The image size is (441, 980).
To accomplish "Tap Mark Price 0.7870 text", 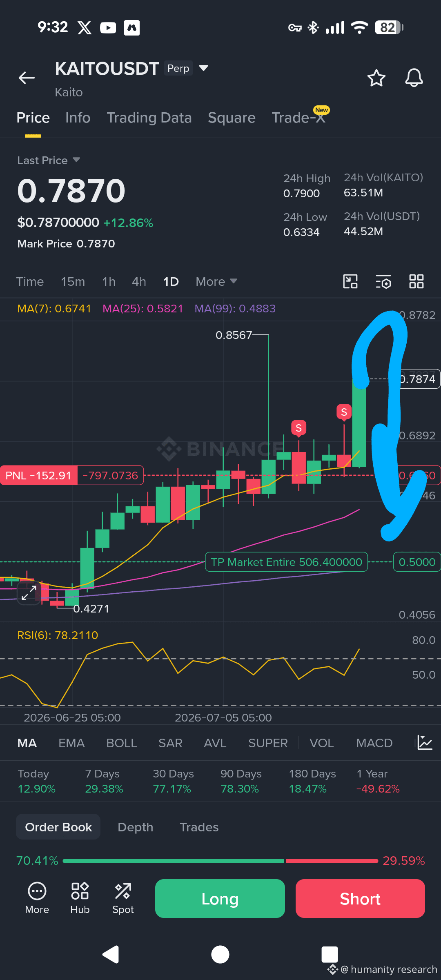I will tap(66, 244).
